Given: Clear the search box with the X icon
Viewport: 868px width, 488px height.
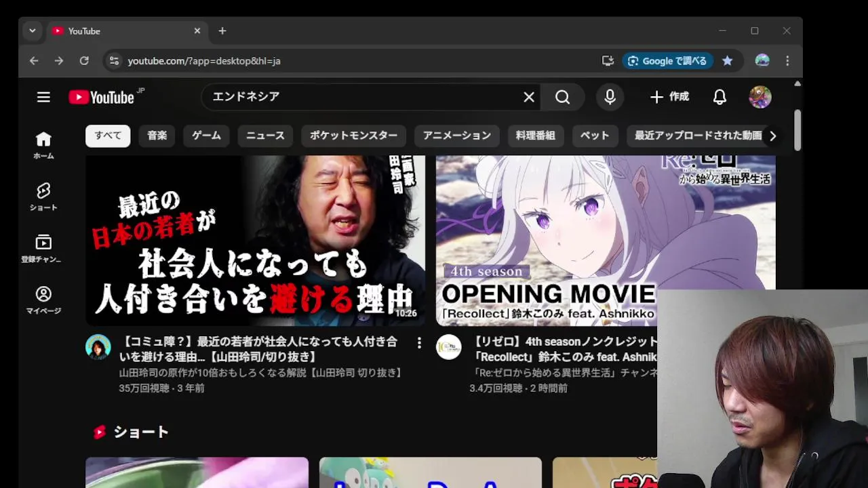Looking at the screenshot, I should tap(529, 97).
